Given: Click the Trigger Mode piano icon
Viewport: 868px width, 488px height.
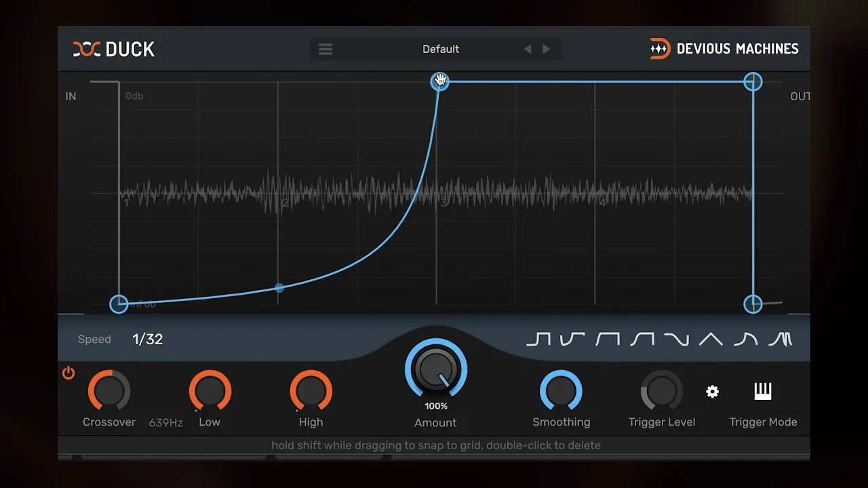Looking at the screenshot, I should [763, 391].
